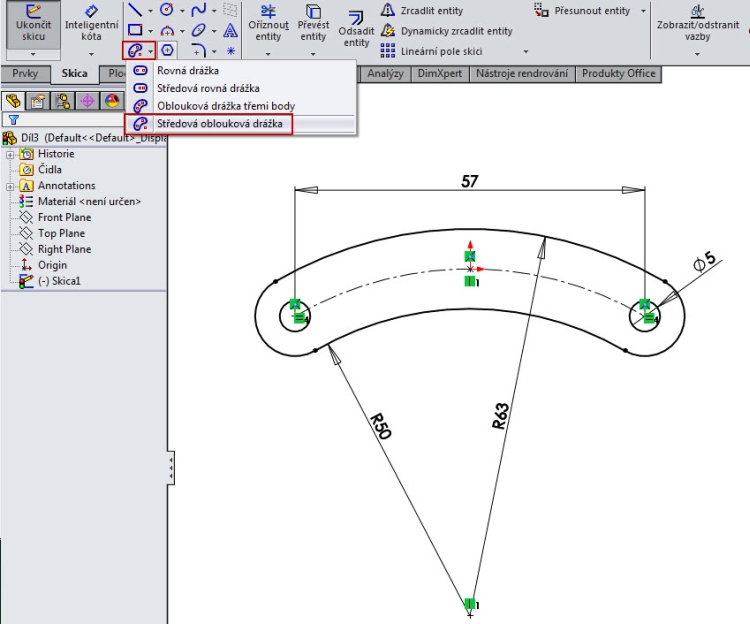Open the Arc tool dropdown arrow
The image size is (750, 624).
point(182,31)
